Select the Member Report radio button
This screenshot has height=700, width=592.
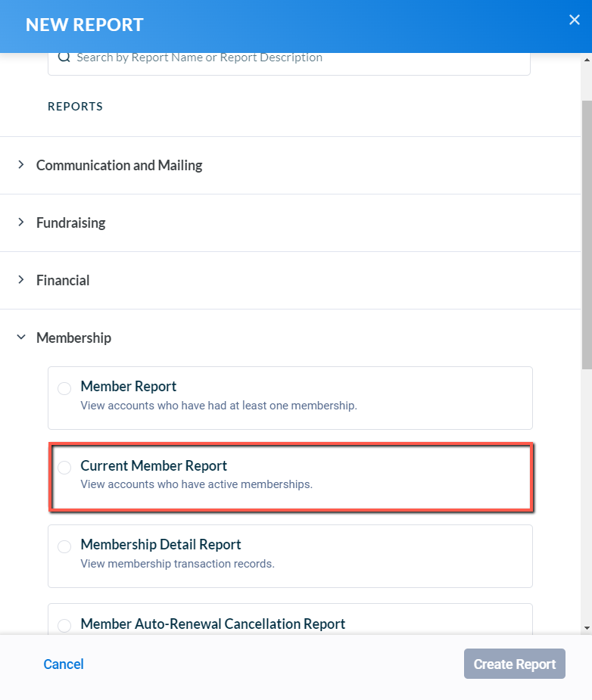(64, 388)
